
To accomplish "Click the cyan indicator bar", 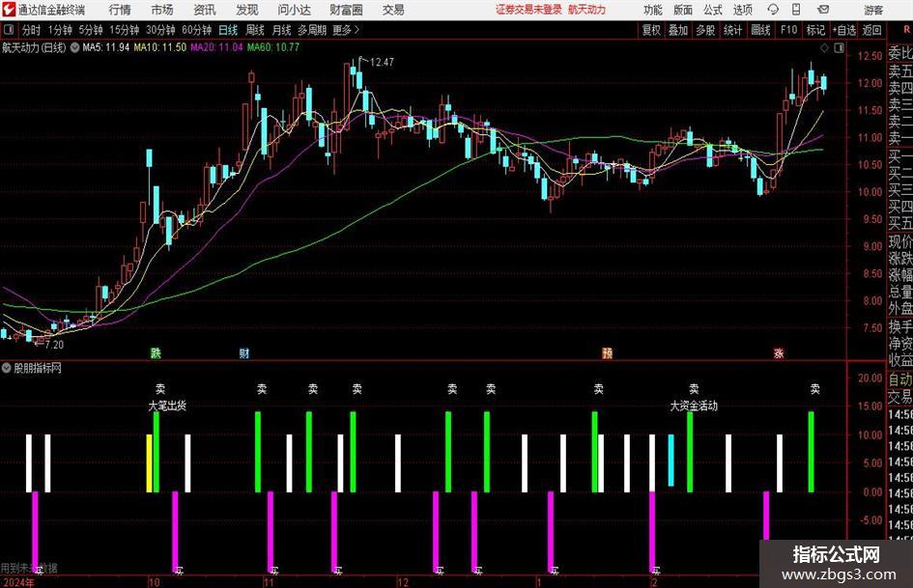I will click(670, 460).
